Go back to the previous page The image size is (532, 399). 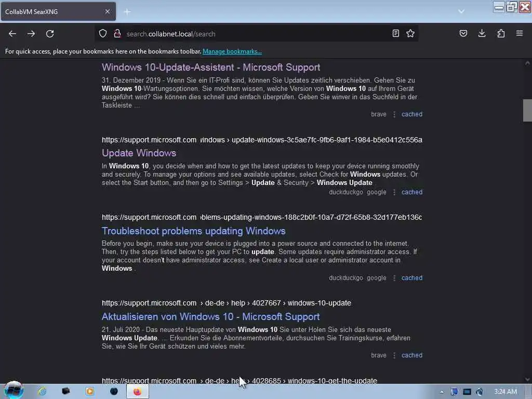coord(12,34)
